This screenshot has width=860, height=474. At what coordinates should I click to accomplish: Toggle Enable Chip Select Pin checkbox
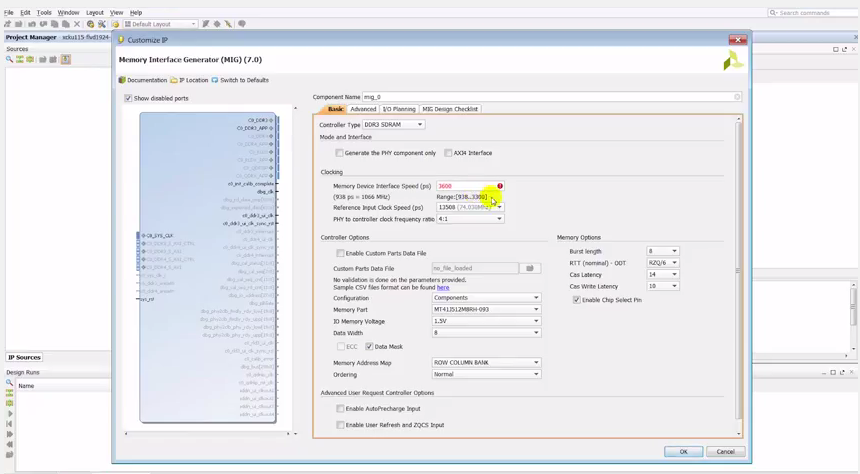(x=576, y=300)
